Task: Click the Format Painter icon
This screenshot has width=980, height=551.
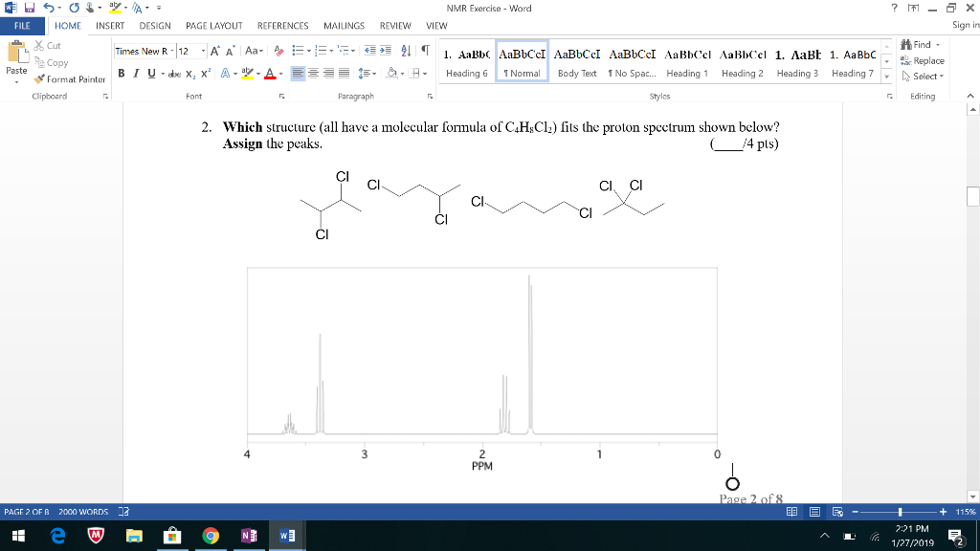Action: pyautogui.click(x=39, y=80)
